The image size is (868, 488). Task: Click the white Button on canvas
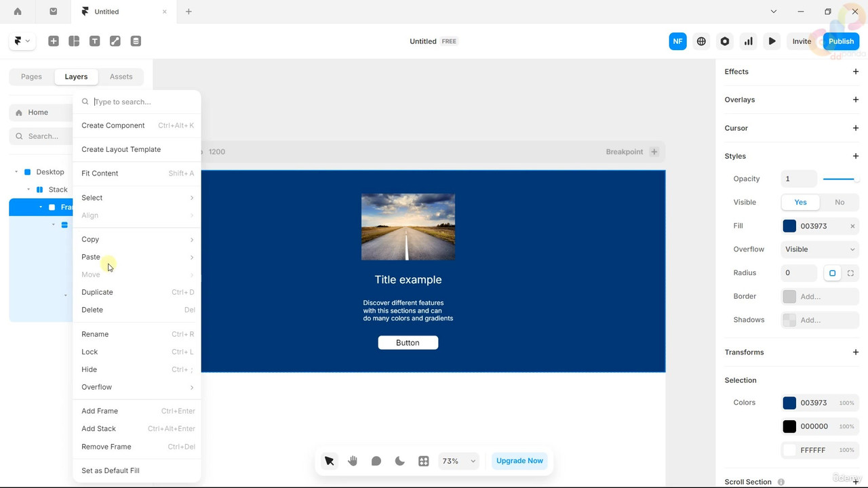pyautogui.click(x=408, y=343)
